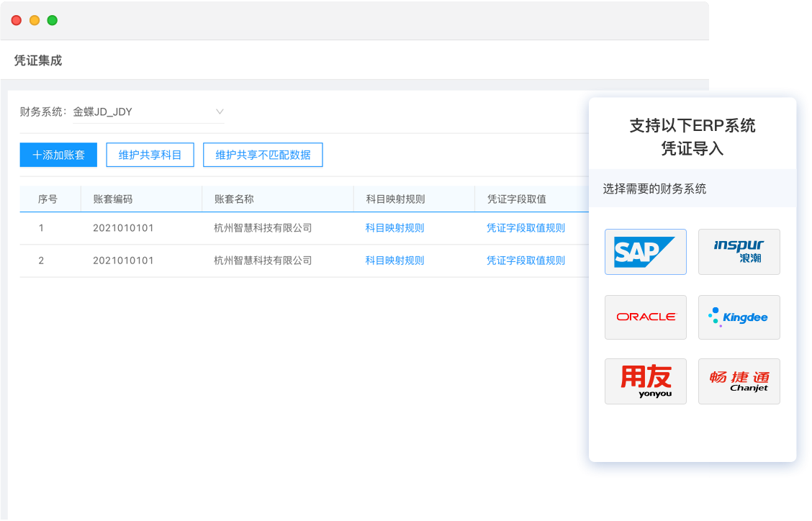Click the yellow minimize window button

34,20
